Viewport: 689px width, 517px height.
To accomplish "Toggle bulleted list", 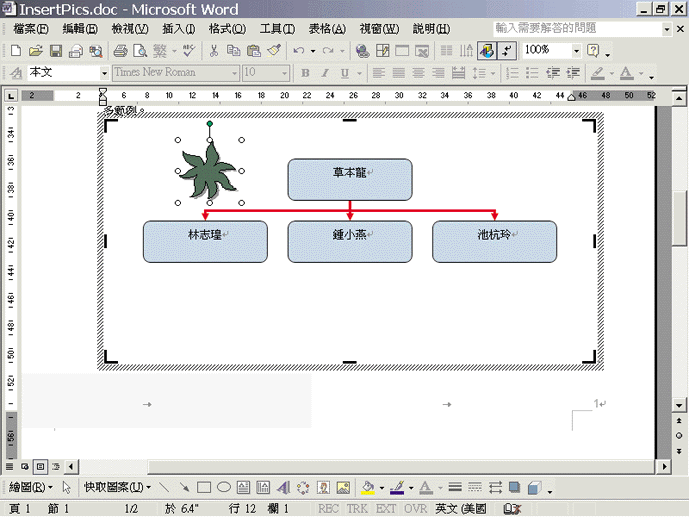I will pyautogui.click(x=532, y=73).
